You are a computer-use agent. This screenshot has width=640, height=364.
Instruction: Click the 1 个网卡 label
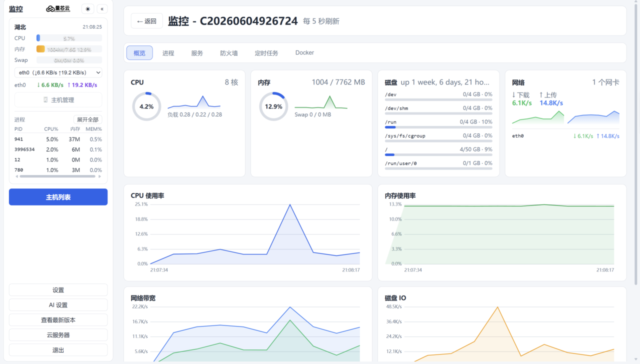[605, 82]
